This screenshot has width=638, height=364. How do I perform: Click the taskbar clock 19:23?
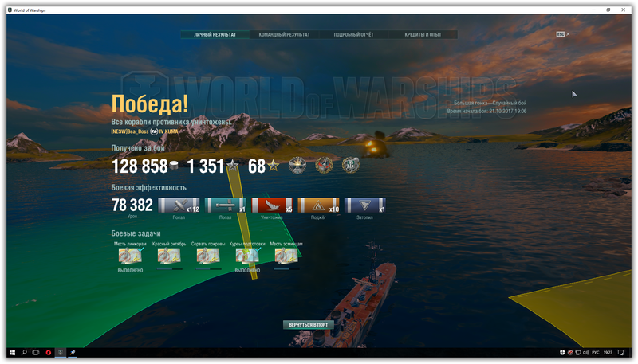[x=608, y=353]
